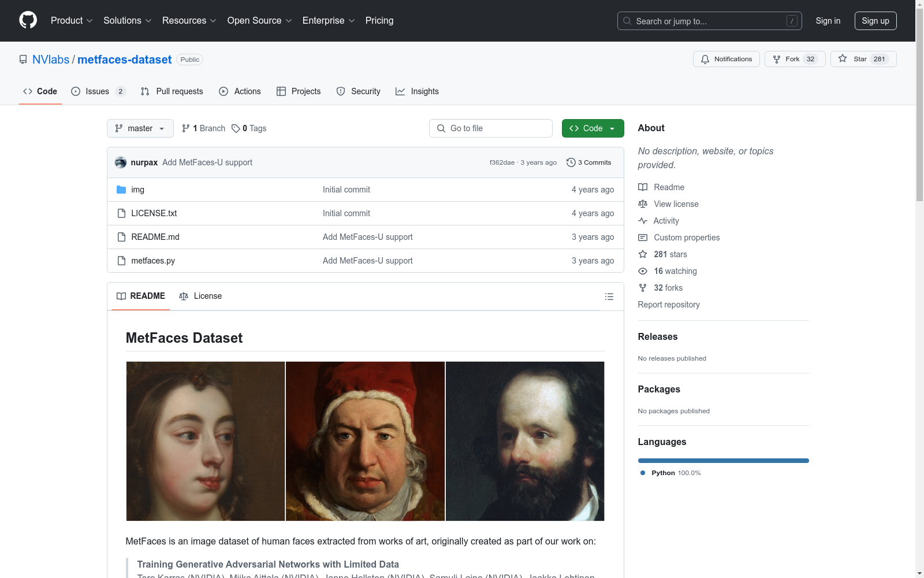Click the star icon beside 281 stars
This screenshot has height=578, width=924.
click(x=643, y=254)
